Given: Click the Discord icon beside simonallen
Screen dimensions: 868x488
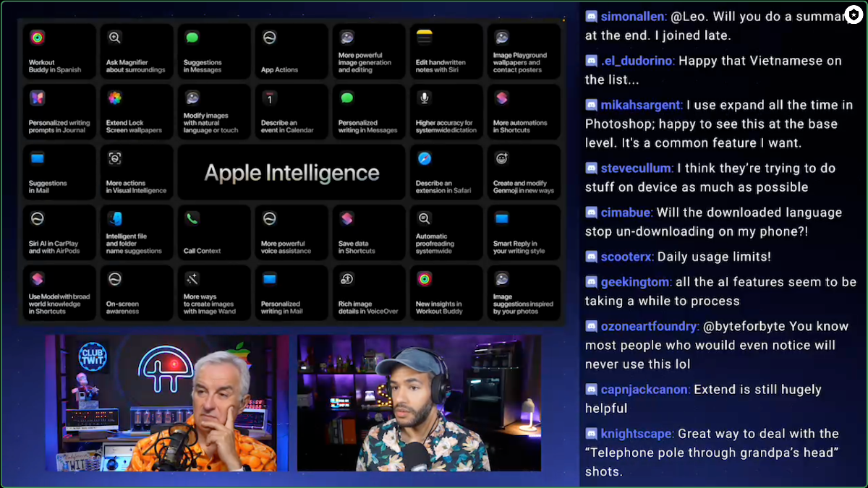Looking at the screenshot, I should click(591, 16).
